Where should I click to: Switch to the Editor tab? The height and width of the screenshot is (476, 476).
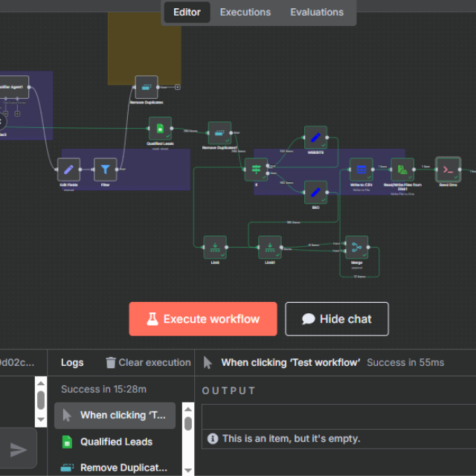coord(187,12)
